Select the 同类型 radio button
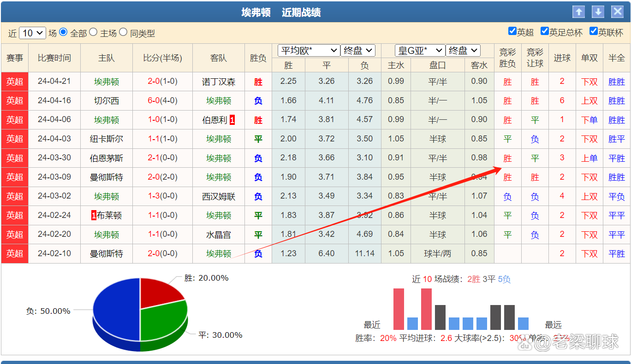The image size is (631, 364). pyautogui.click(x=123, y=32)
